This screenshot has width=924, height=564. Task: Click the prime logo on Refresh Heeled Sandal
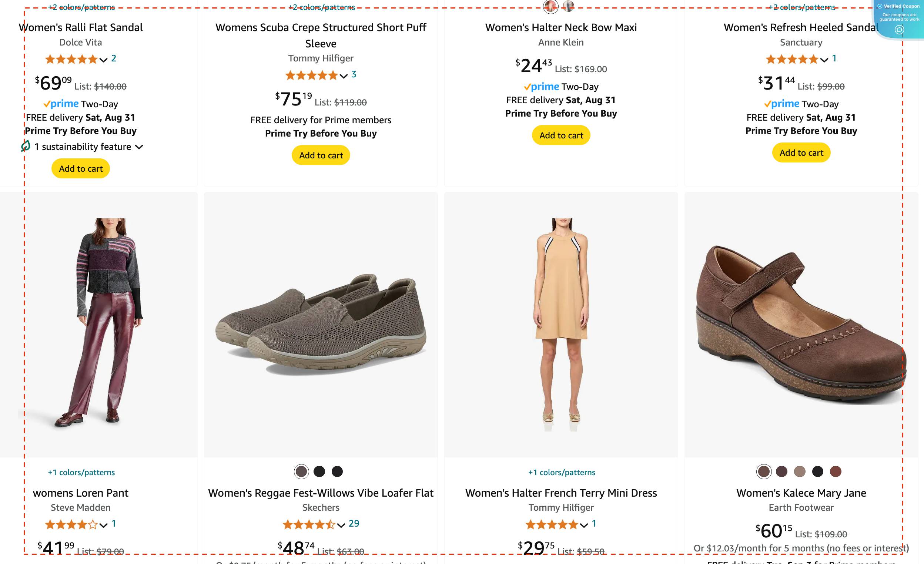(782, 104)
